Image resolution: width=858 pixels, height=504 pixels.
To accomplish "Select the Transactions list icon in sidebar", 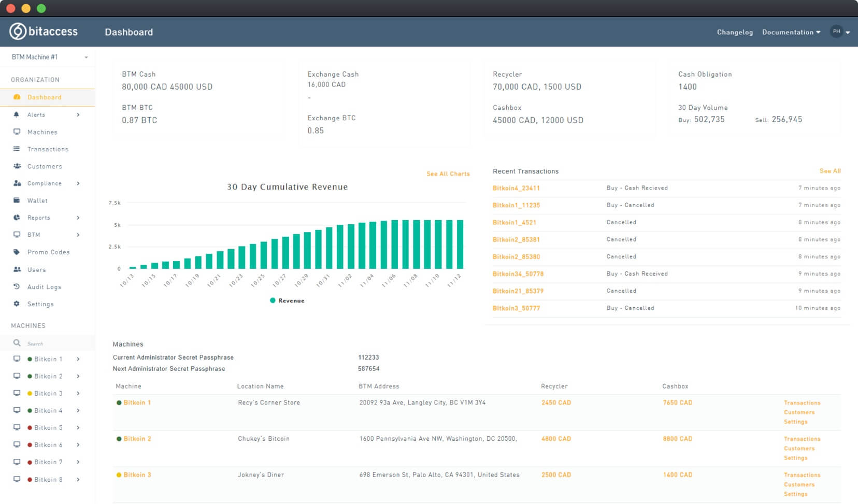I will pyautogui.click(x=17, y=149).
